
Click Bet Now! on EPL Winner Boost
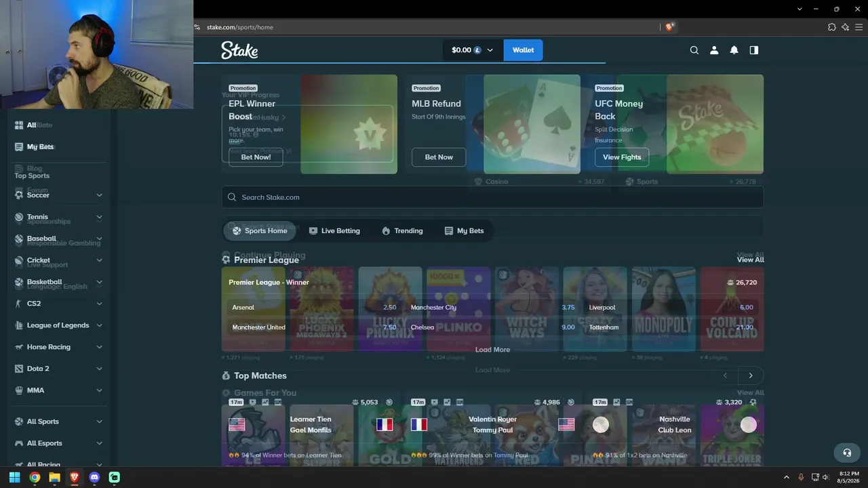(x=256, y=157)
